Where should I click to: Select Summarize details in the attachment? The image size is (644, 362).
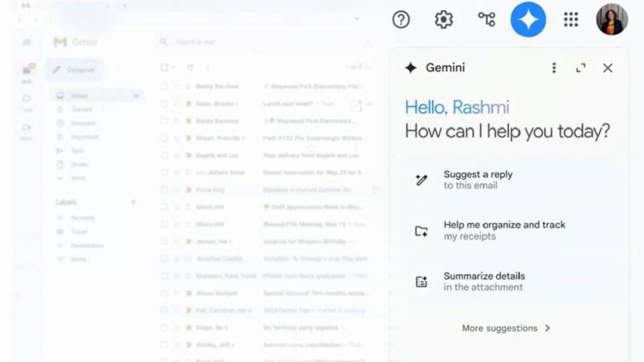[483, 282]
